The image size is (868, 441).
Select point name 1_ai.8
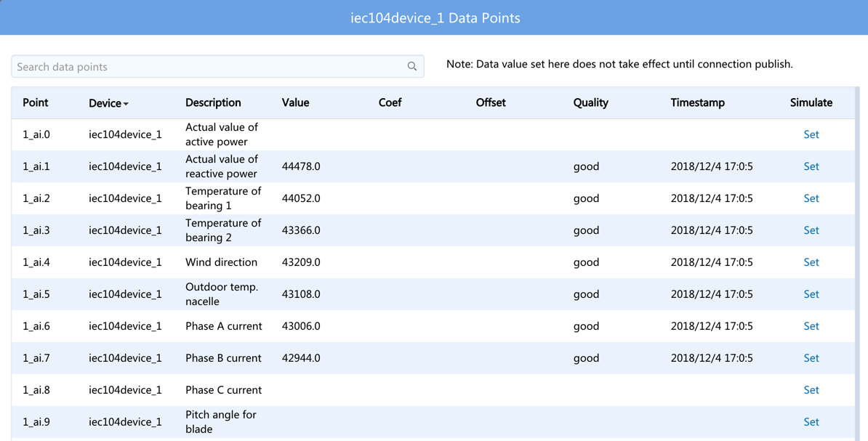[36, 390]
